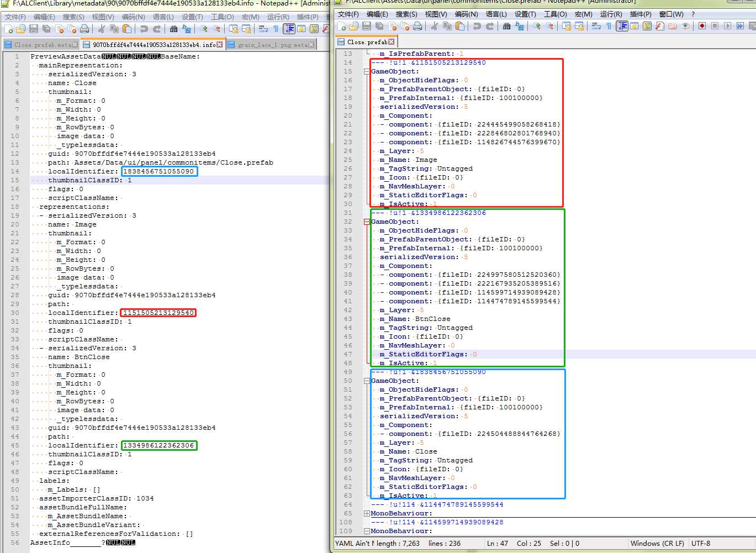Toggle Show All Characters in the right window
The width and height of the screenshot is (756, 553).
609,26
